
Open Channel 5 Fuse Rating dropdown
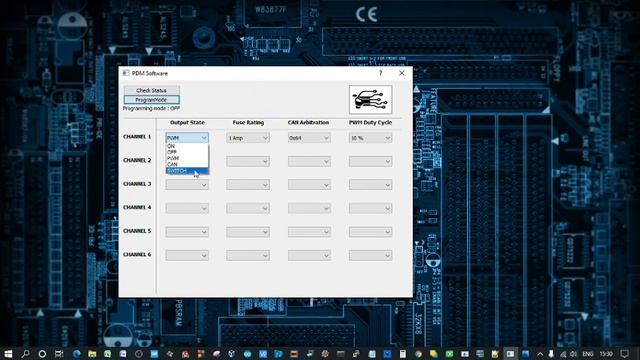tap(248, 232)
